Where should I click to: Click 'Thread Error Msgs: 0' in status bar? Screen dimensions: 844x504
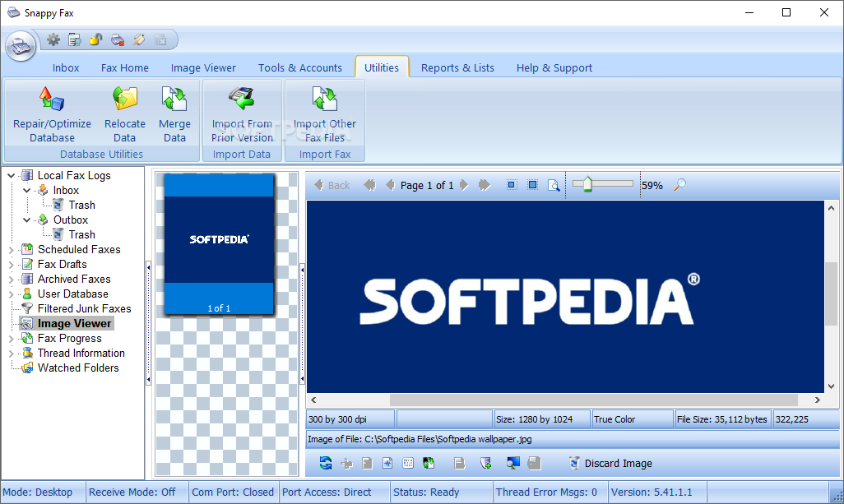click(x=546, y=492)
